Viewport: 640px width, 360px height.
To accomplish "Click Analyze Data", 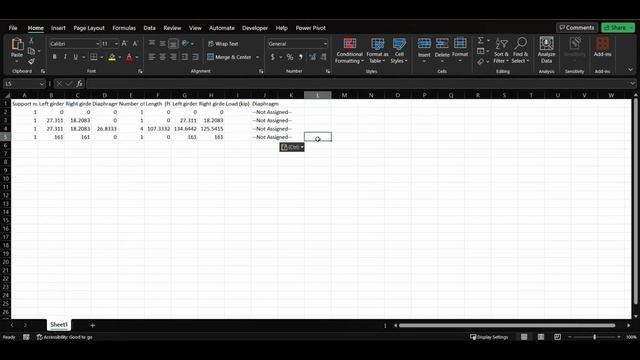I will tap(547, 50).
